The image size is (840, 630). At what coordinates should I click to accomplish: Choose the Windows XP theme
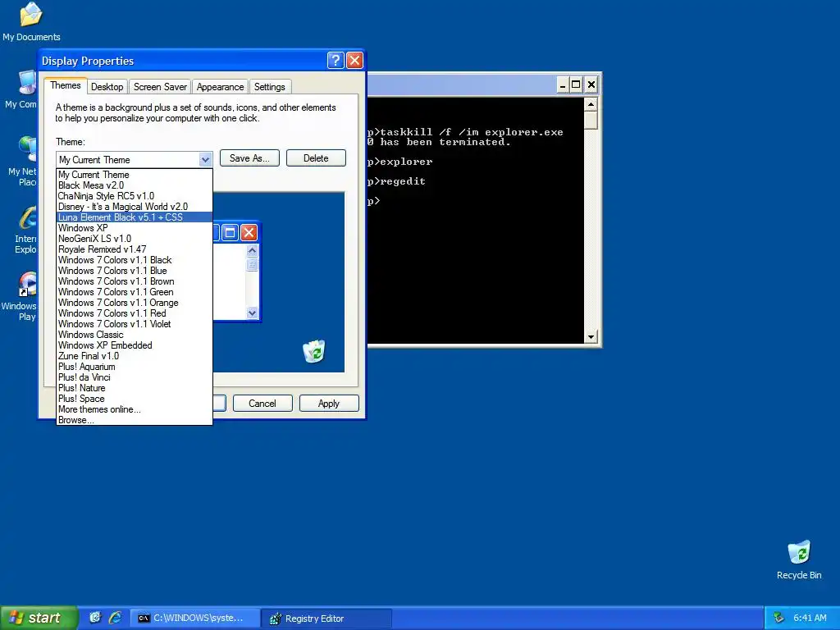[135, 228]
